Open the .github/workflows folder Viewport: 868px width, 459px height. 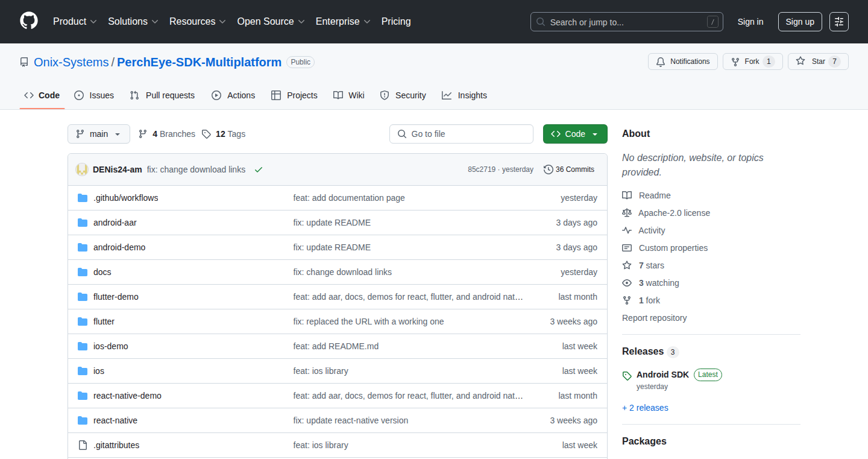pyautogui.click(x=125, y=198)
